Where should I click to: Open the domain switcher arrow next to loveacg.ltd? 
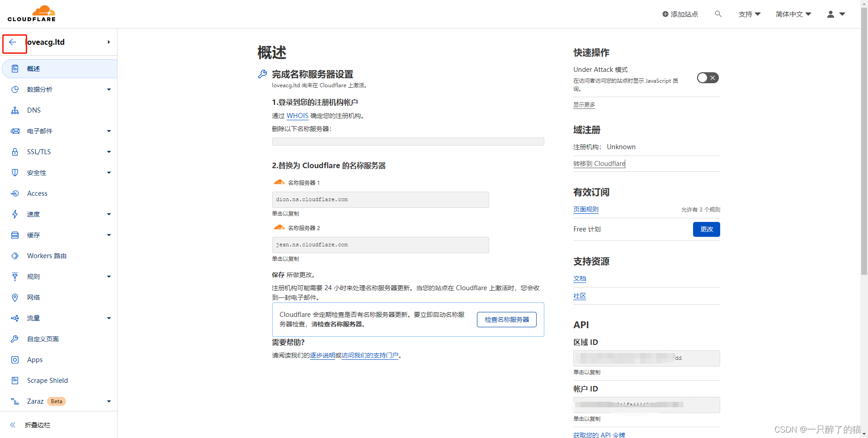pos(109,42)
